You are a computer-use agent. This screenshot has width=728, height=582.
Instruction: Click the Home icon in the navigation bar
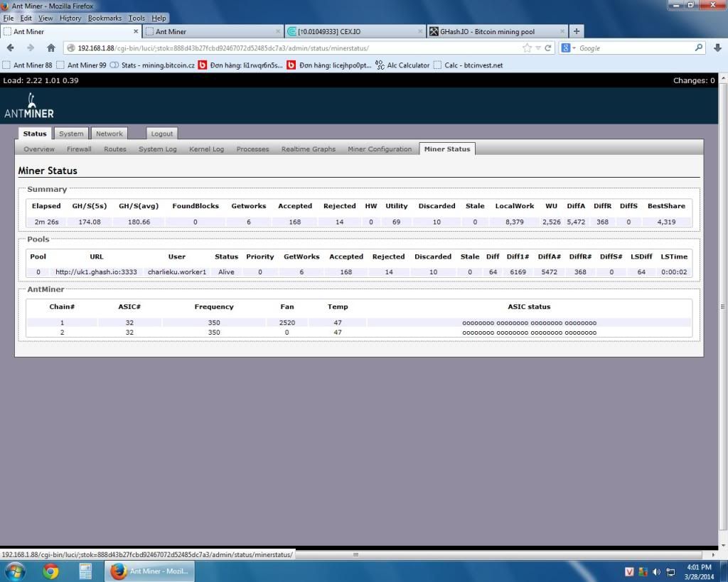[51, 48]
